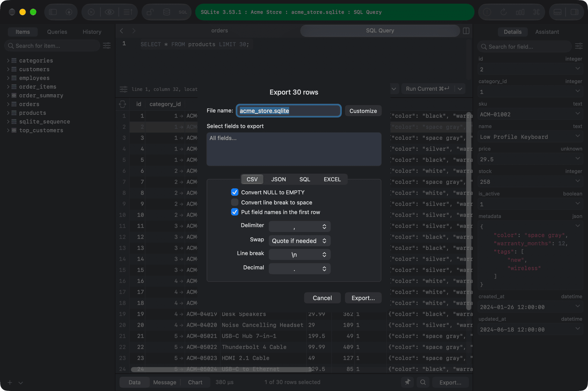The image size is (588, 391).
Task: Expand the categories table in sidebar
Action: tap(8, 60)
